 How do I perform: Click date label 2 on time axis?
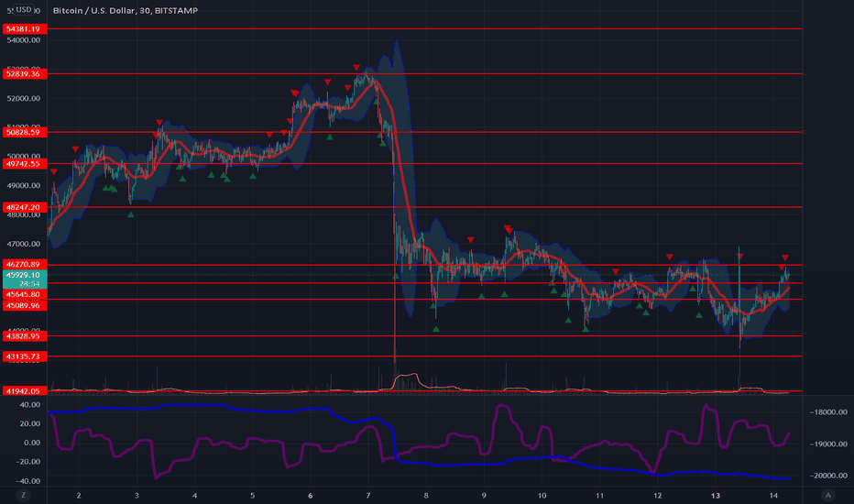click(79, 495)
